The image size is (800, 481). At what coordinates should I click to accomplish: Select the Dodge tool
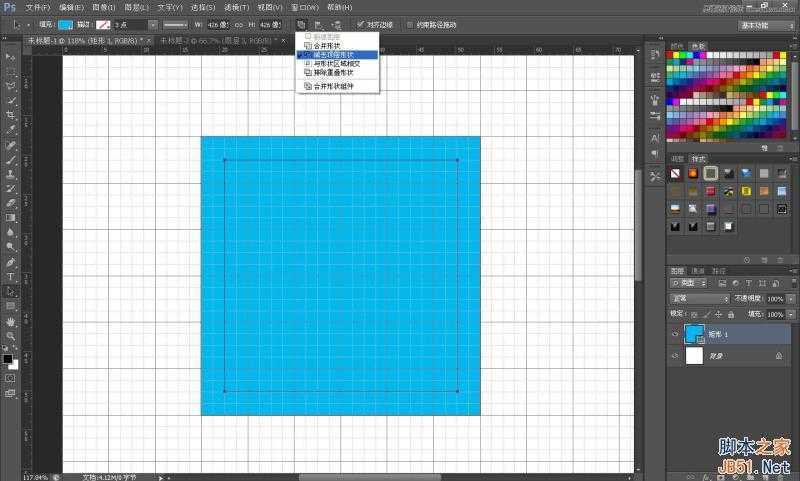[10, 247]
